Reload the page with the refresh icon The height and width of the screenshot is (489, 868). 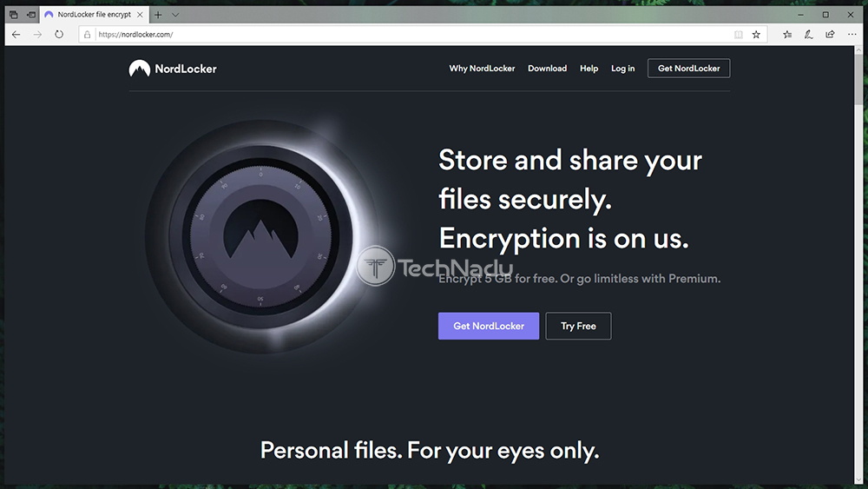[x=59, y=35]
